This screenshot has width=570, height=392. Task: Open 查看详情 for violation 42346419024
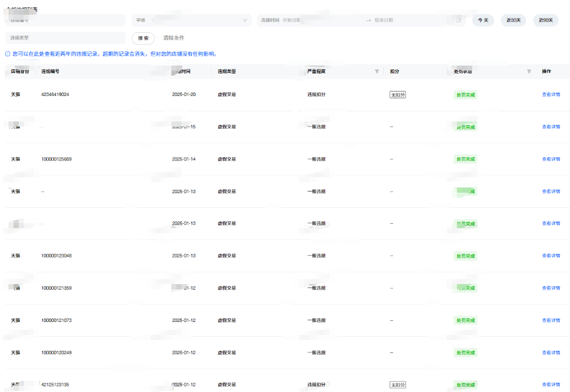551,95
